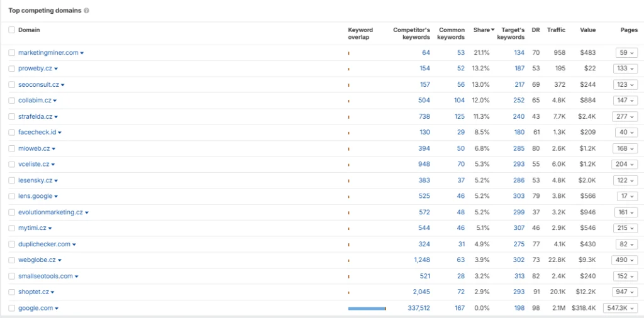
Task: Open the Pages dropdown showing 547.3K
Action: coord(620,308)
